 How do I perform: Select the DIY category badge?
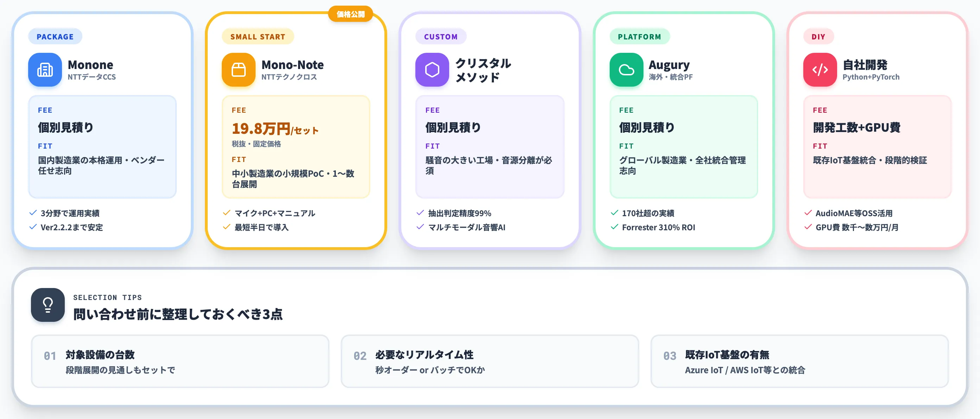click(x=818, y=37)
